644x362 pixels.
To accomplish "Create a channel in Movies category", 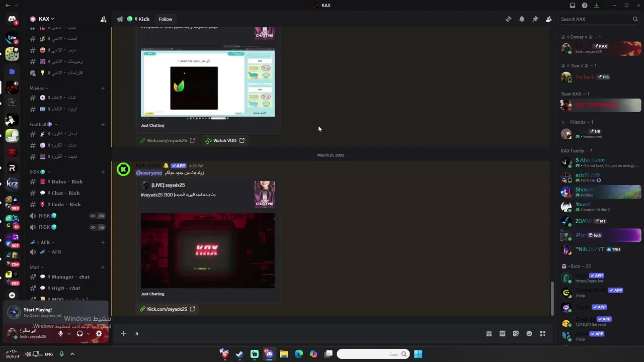I will (103, 88).
